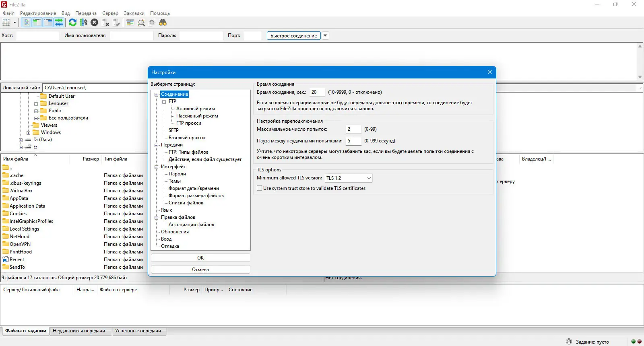Open the Minimum allowed TLS version dropdown
Image resolution: width=644 pixels, height=346 pixels.
(349, 178)
